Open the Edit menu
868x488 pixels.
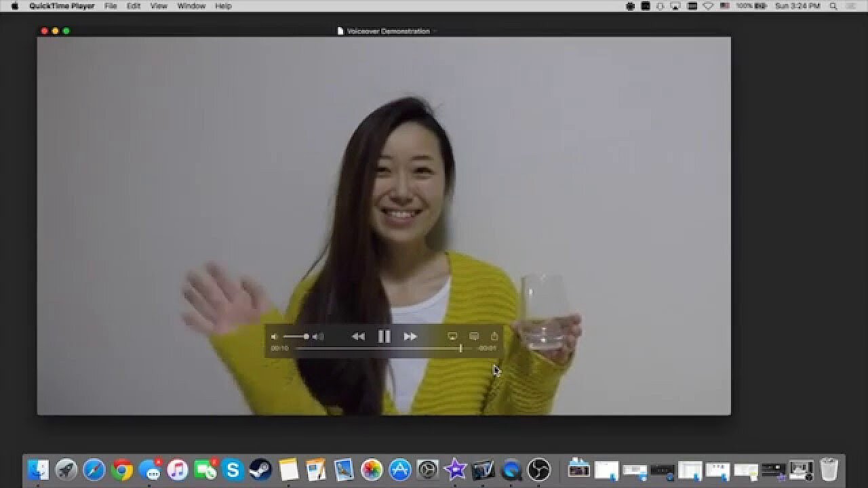(134, 6)
